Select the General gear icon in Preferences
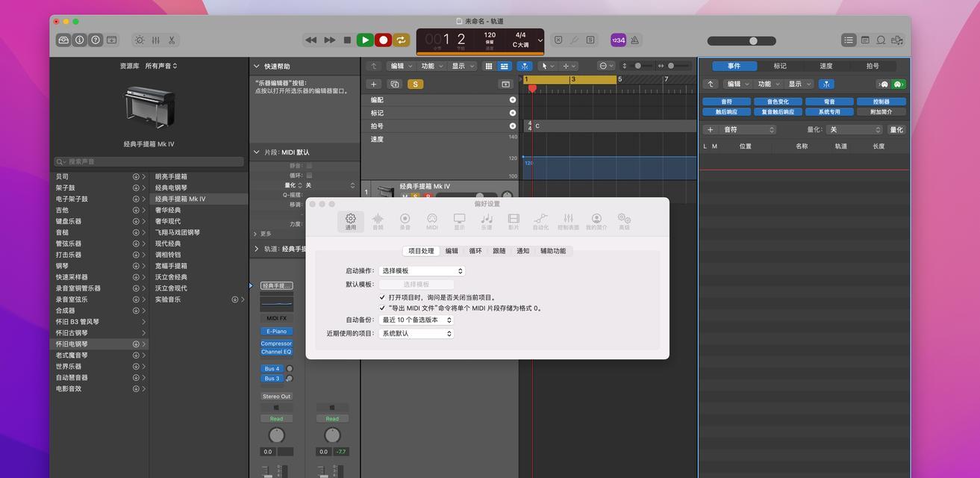 pos(351,221)
